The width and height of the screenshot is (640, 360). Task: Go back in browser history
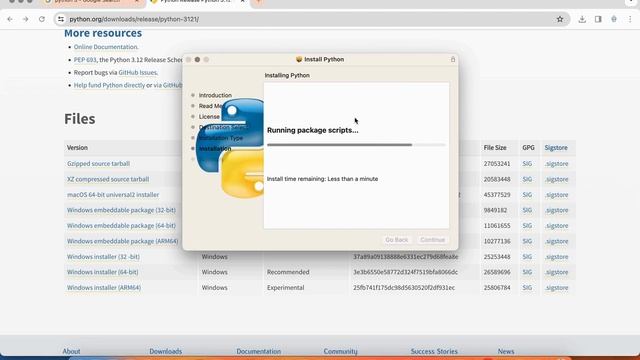pos(10,19)
